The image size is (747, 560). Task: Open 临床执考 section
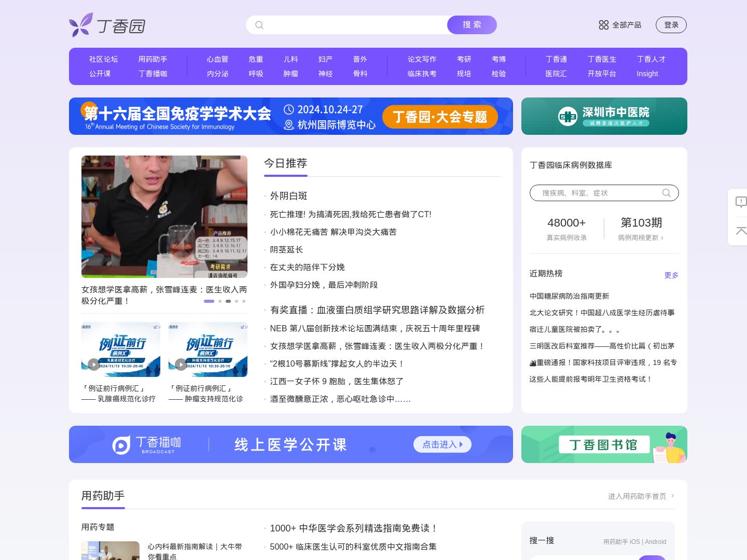point(422,74)
